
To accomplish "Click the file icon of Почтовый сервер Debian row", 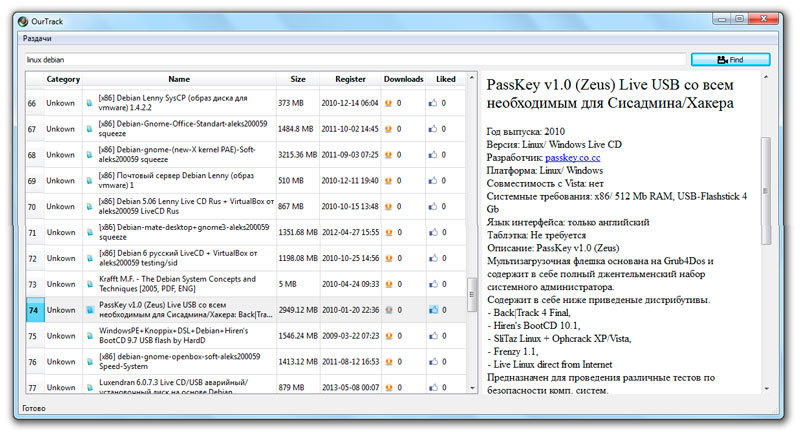I will [89, 181].
